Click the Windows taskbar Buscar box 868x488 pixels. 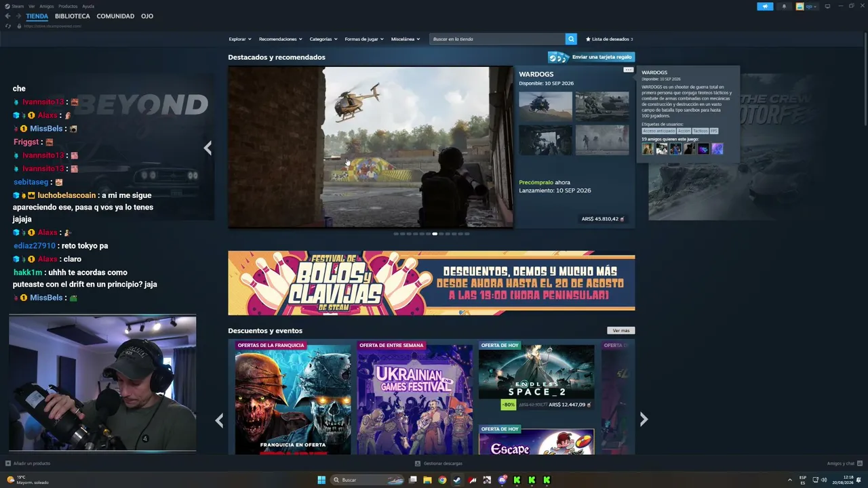(367, 480)
